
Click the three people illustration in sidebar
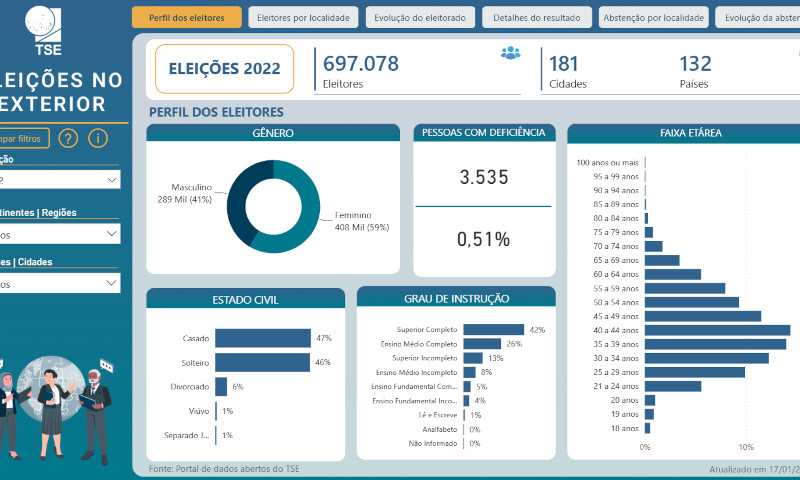[x=55, y=408]
